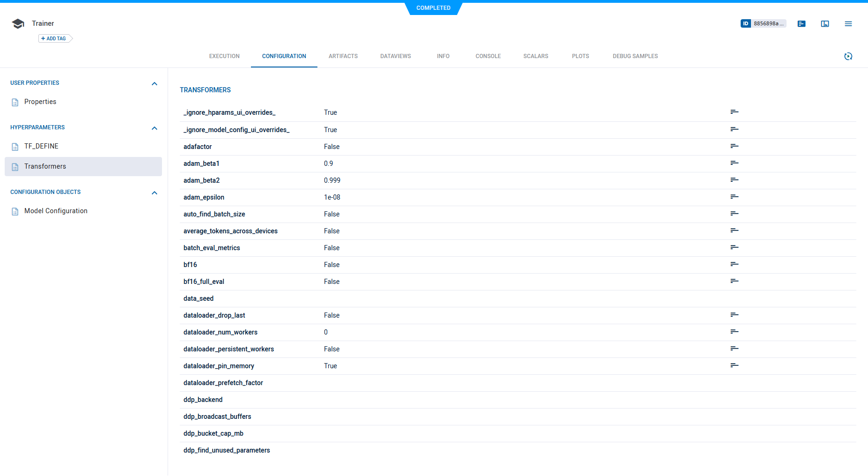Go to the Console tab

pos(488,56)
